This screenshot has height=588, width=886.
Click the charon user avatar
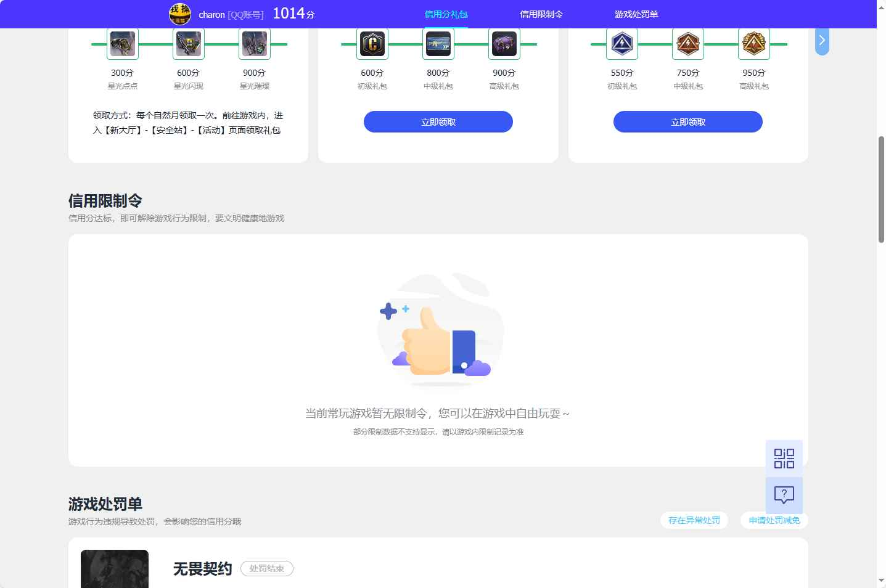click(180, 14)
